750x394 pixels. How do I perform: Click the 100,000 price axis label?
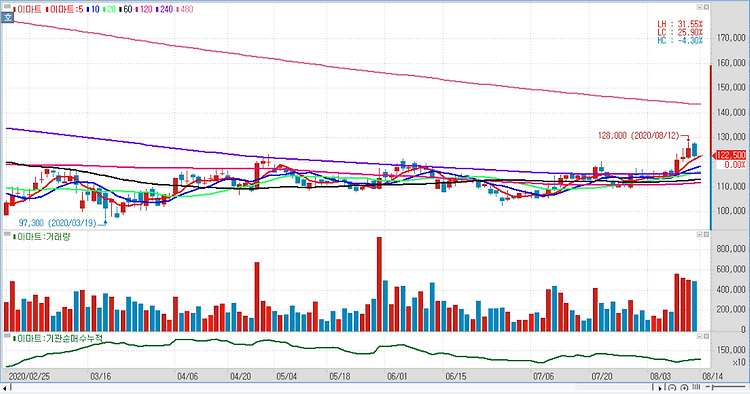click(x=731, y=211)
